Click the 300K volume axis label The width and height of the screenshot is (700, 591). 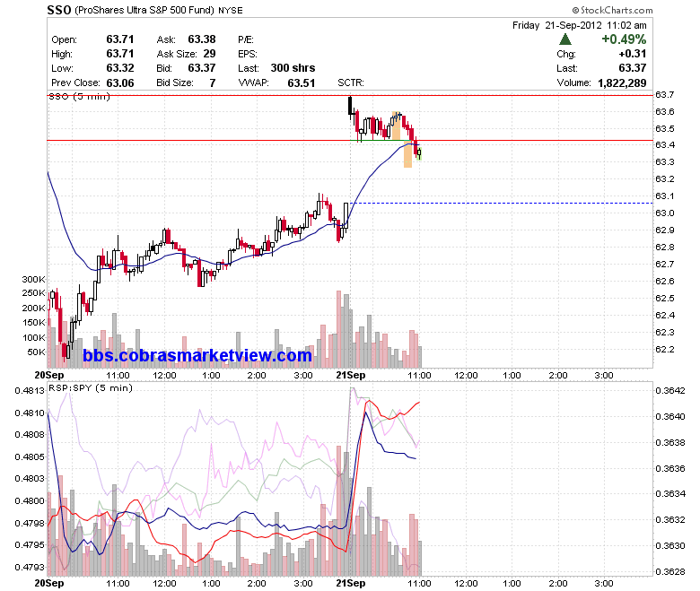point(33,279)
